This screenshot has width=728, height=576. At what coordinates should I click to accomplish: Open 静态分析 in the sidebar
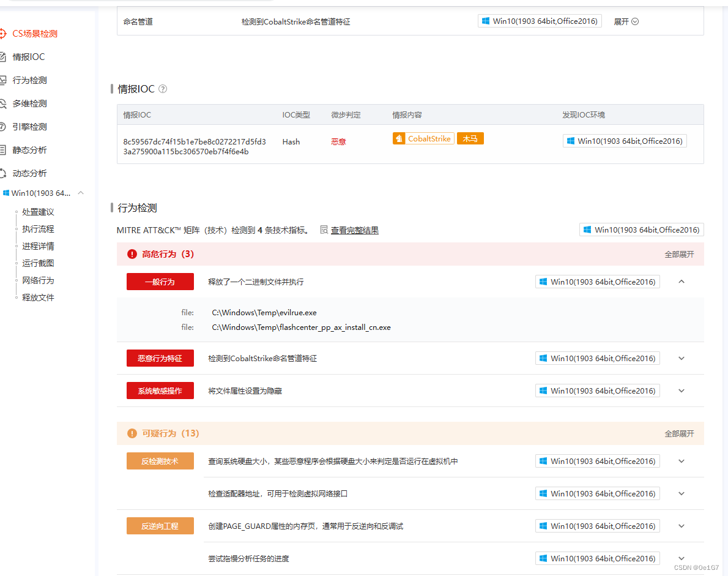coord(30,149)
